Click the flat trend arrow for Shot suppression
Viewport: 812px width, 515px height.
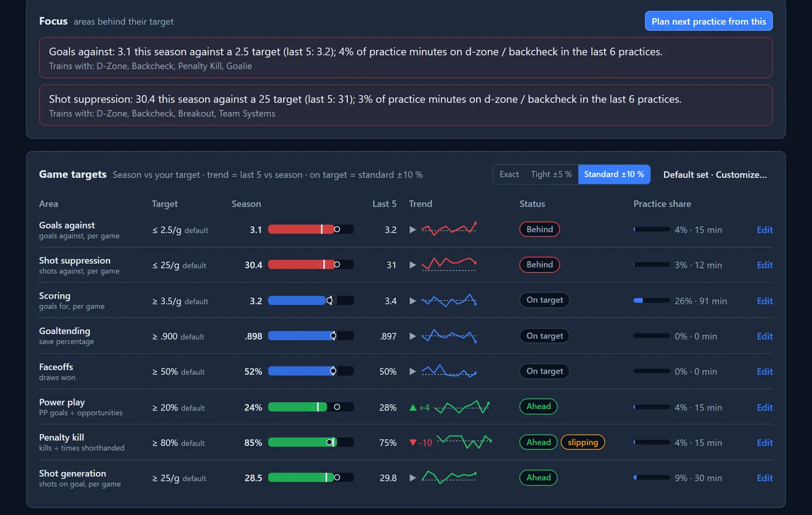412,265
